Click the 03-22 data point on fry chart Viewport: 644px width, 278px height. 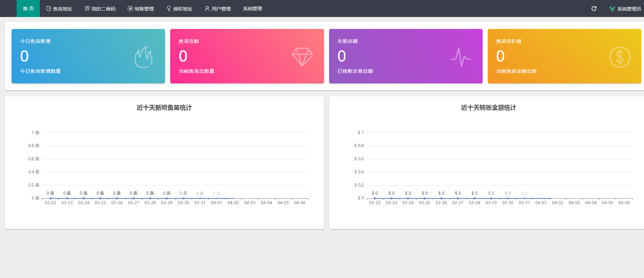(x=50, y=198)
